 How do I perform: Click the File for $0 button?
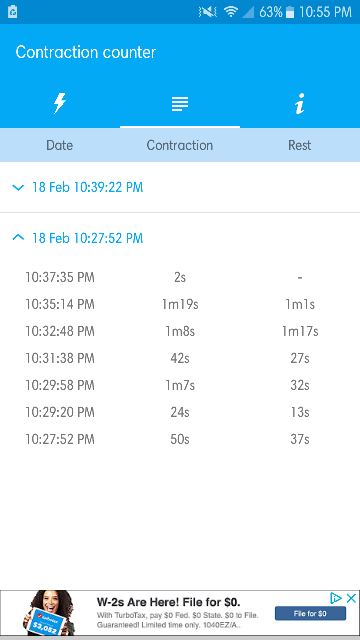coord(310,613)
